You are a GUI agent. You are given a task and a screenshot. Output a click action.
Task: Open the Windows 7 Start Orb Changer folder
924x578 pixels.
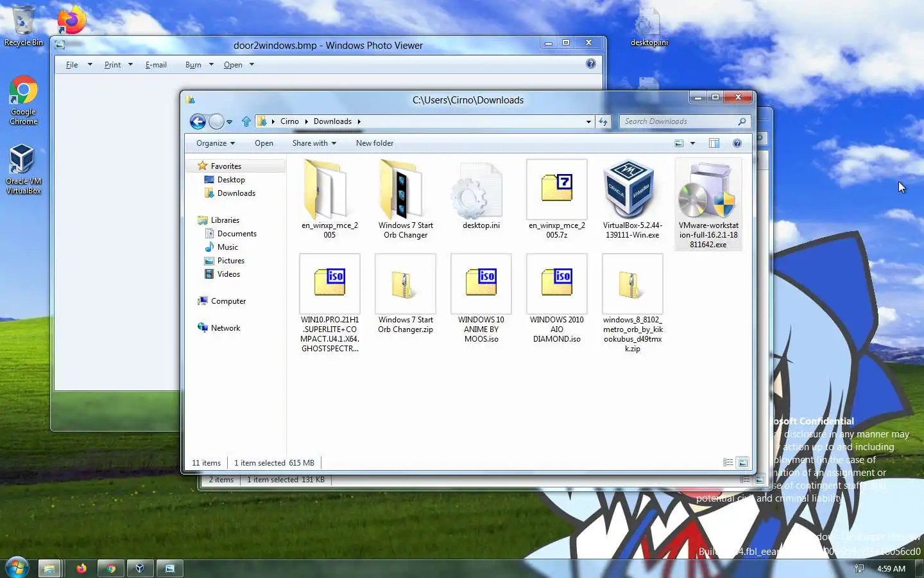point(406,200)
